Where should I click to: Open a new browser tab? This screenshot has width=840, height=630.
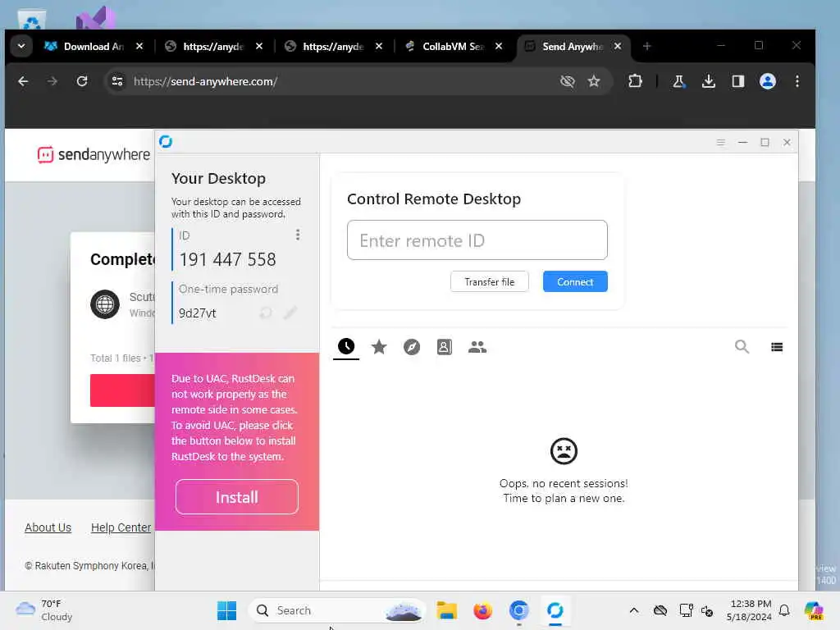point(646,47)
